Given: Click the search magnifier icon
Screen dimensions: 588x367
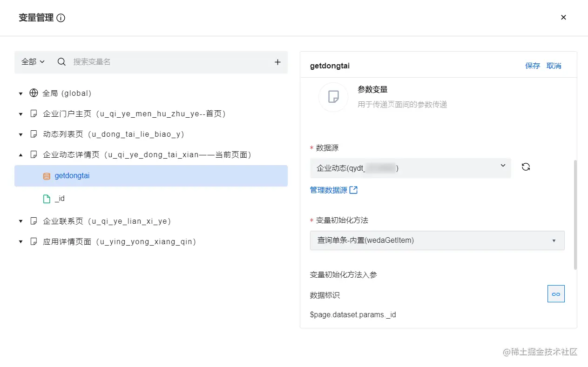Looking at the screenshot, I should click(61, 62).
